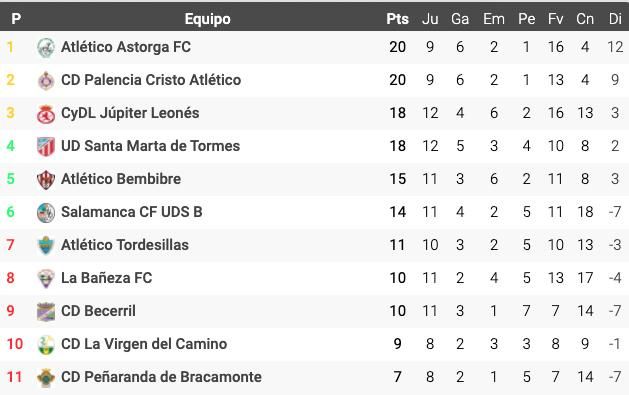The image size is (629, 395).
Task: Select the Di goal-difference column header
Action: point(615,19)
